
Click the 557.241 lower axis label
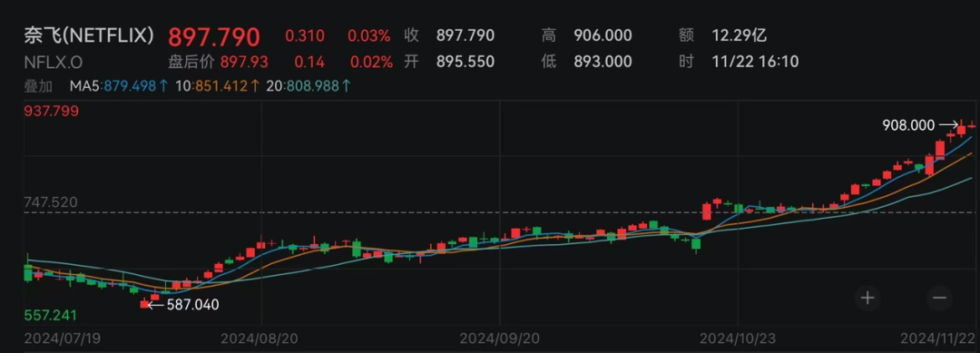pos(51,316)
